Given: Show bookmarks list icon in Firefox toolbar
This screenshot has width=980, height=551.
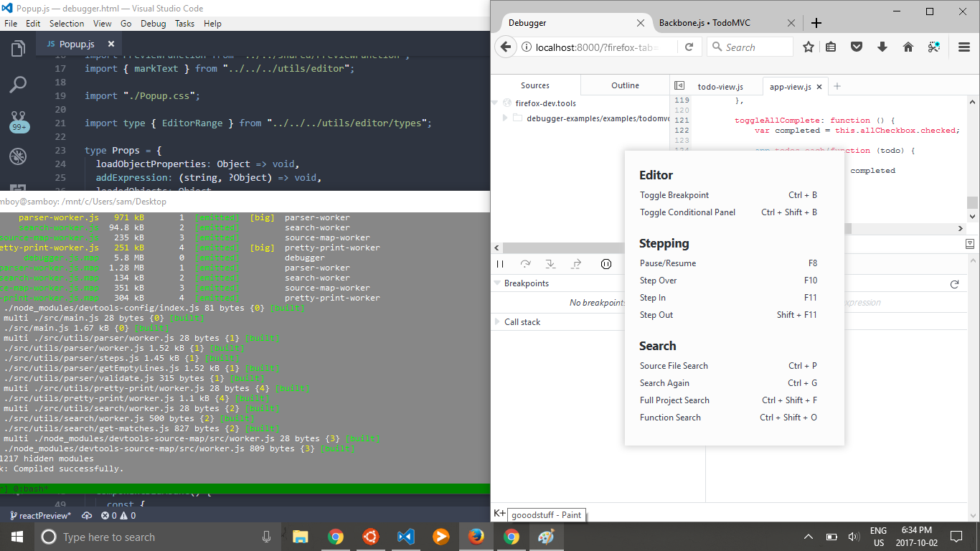Looking at the screenshot, I should [x=831, y=47].
